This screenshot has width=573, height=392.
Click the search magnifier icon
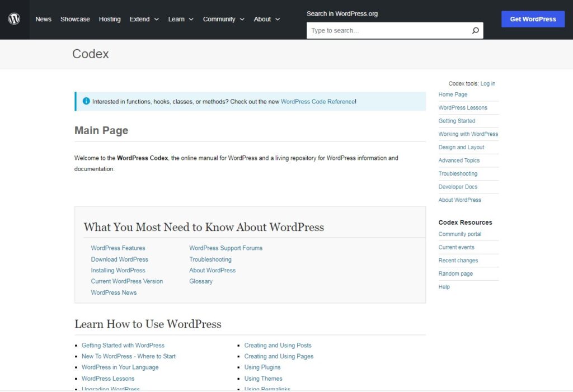coord(475,30)
